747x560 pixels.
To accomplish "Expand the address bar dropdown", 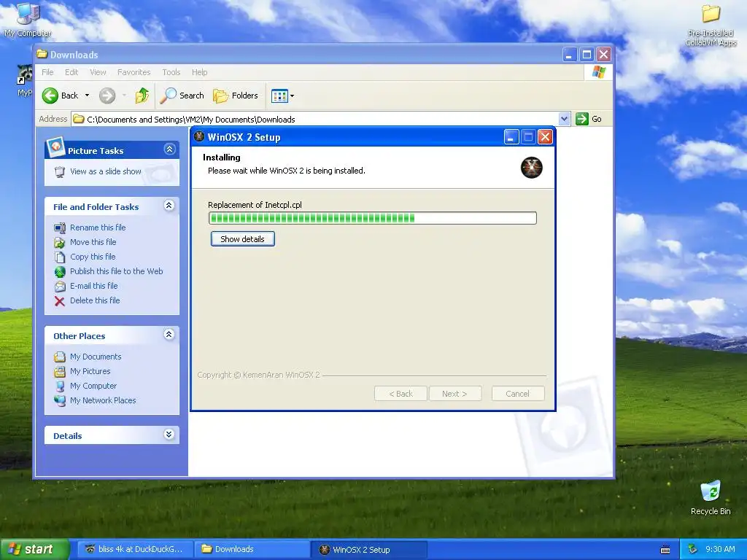I will tap(564, 119).
